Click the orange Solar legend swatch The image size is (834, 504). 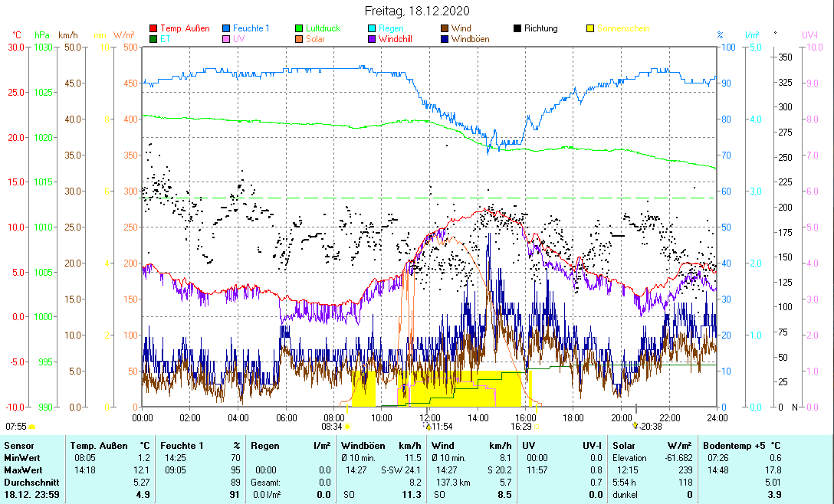coord(299,39)
